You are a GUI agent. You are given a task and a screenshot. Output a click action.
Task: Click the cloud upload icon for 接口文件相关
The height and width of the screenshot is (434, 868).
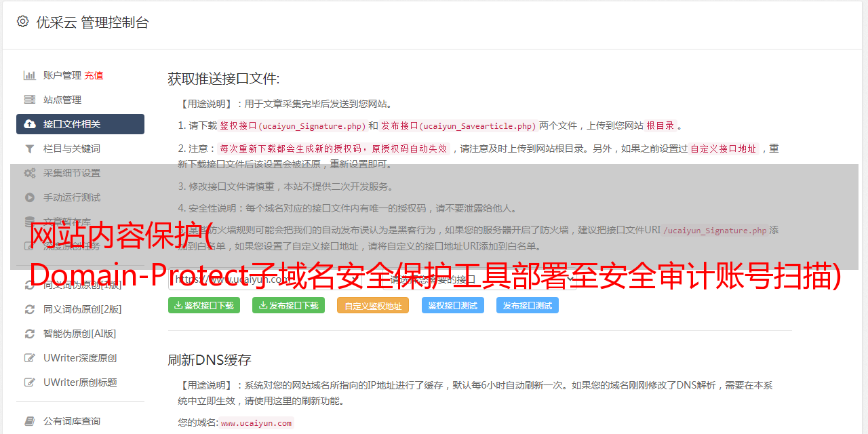30,124
